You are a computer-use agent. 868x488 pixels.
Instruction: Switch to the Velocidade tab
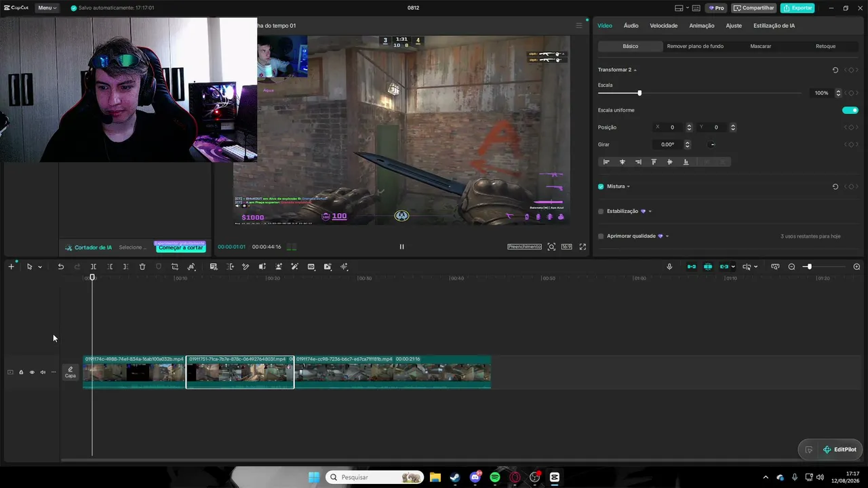tap(664, 26)
